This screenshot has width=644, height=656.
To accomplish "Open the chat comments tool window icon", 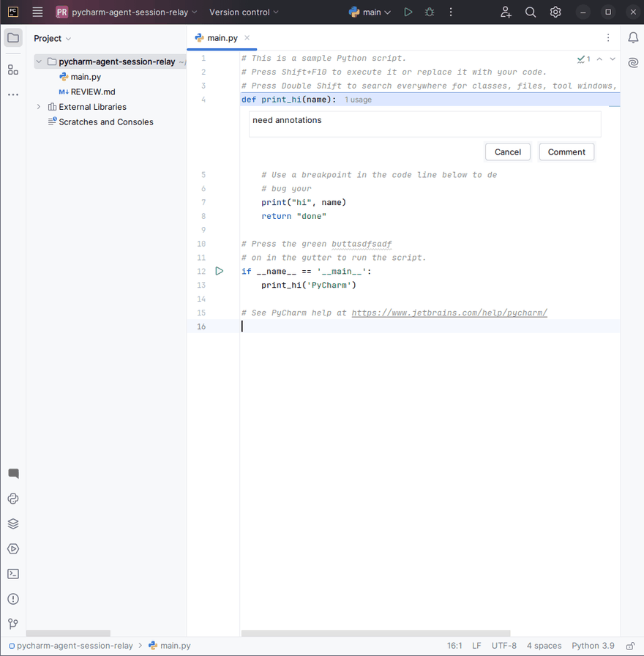I will 13,474.
